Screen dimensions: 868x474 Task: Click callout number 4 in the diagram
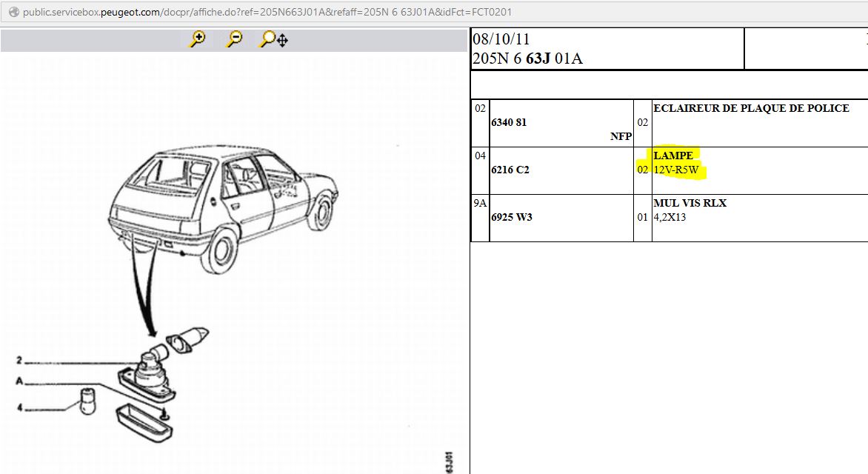19,407
